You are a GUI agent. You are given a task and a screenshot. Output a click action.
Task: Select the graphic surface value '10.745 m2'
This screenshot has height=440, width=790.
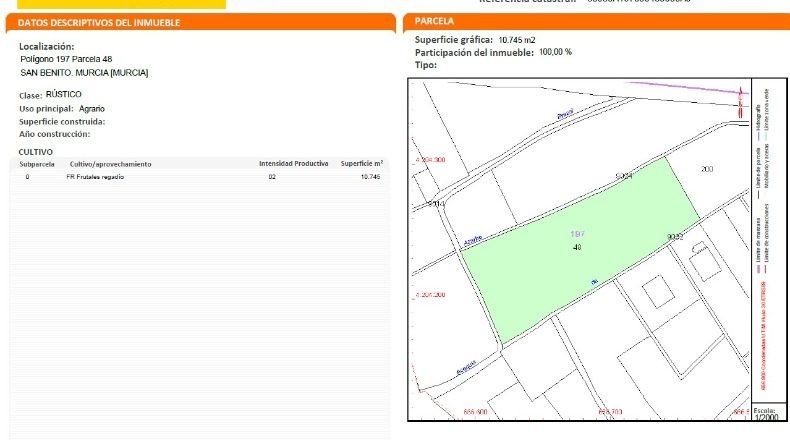click(x=517, y=40)
